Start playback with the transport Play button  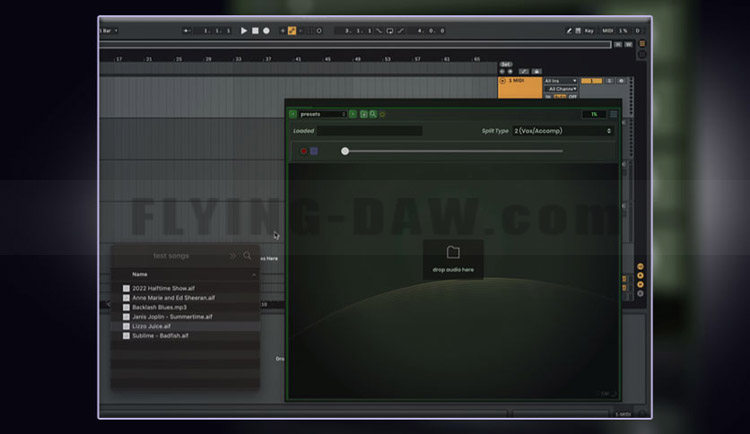coord(243,31)
